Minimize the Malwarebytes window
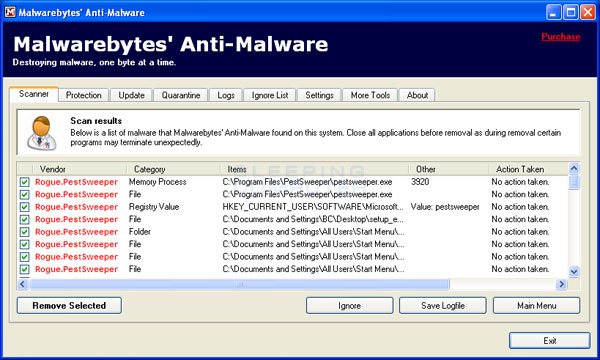Screen dimensions: 600x360 (553, 12)
